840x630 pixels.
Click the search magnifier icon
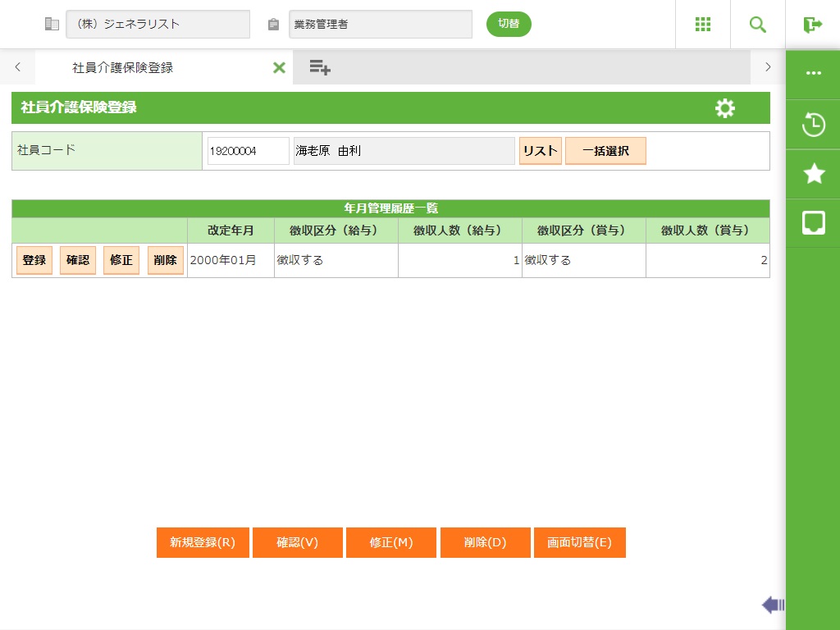(x=758, y=25)
